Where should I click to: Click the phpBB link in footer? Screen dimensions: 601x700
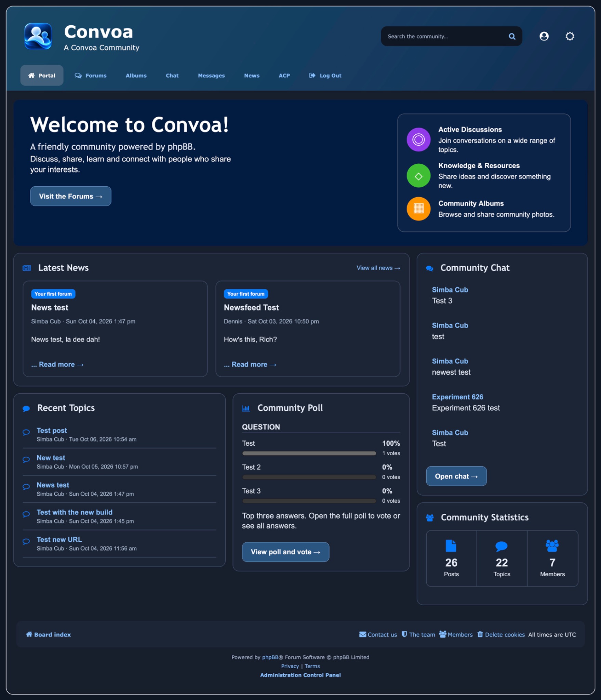click(270, 657)
